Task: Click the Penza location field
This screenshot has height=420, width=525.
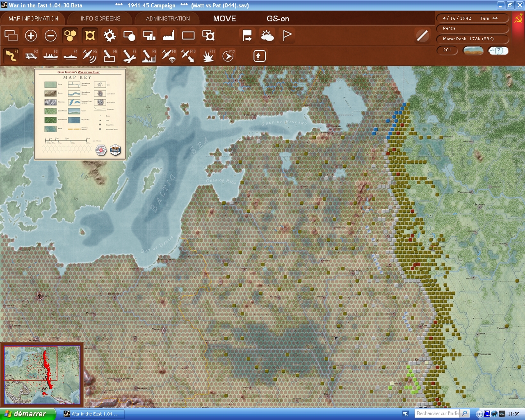Action: click(x=472, y=28)
